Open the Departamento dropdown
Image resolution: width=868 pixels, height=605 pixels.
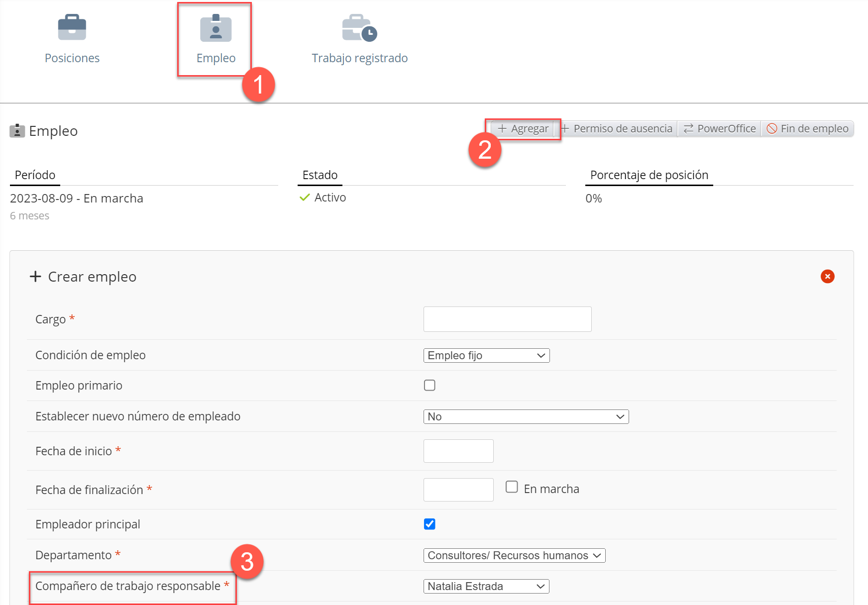[514, 556]
